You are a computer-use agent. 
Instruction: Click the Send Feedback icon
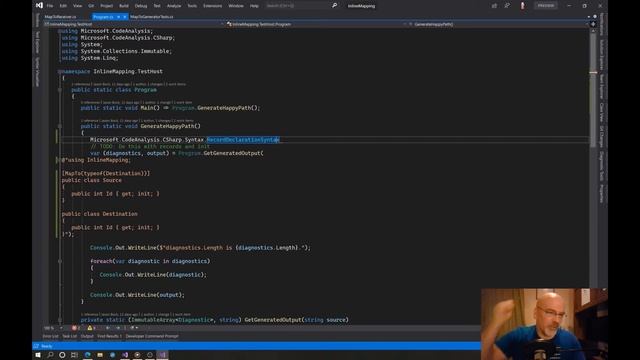(507, 6)
